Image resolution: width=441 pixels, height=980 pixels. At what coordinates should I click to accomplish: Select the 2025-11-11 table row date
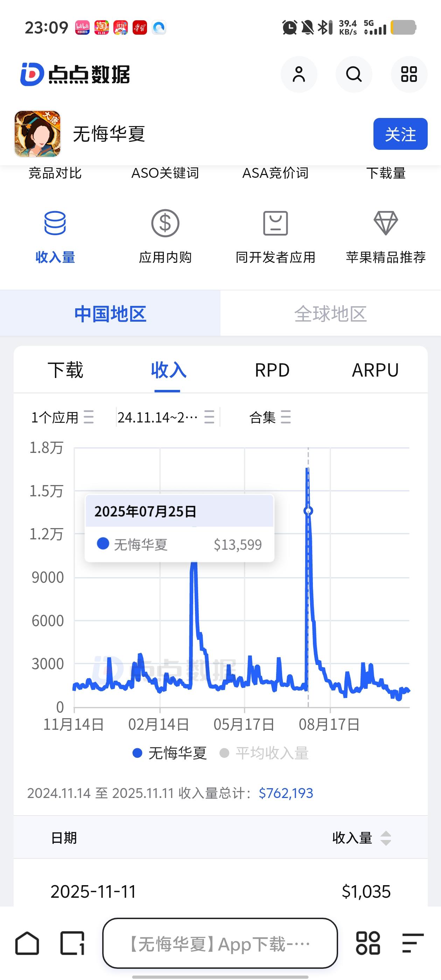pyautogui.click(x=93, y=891)
